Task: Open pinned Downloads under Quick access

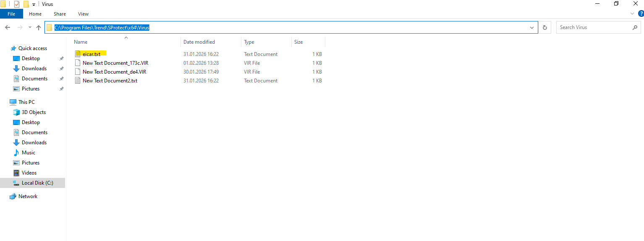Action: (x=34, y=69)
